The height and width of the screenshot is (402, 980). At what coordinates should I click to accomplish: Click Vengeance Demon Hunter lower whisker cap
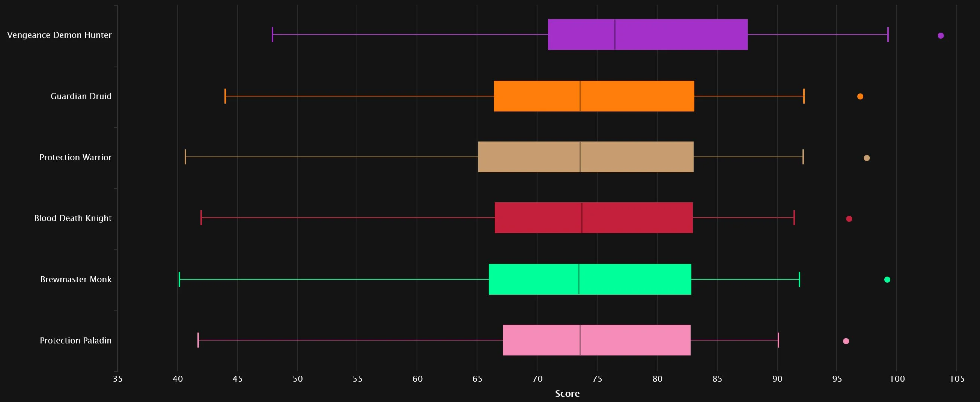click(x=272, y=35)
